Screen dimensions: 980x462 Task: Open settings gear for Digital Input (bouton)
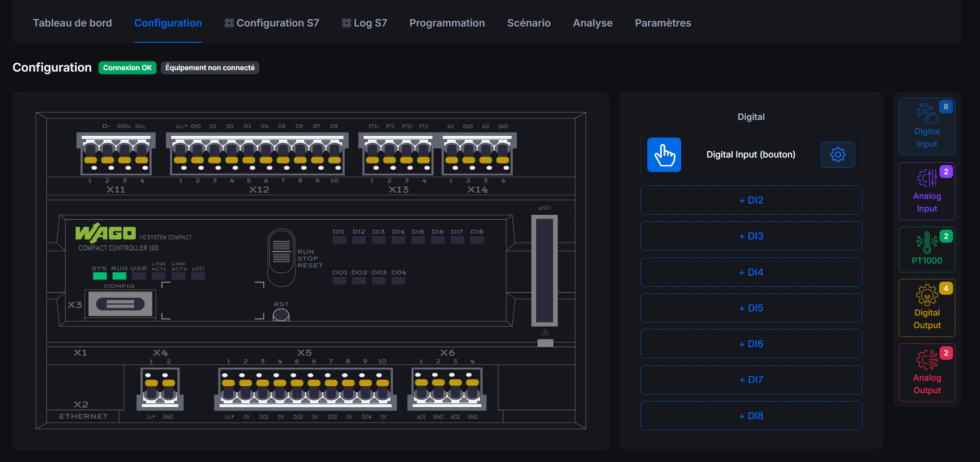click(x=837, y=155)
